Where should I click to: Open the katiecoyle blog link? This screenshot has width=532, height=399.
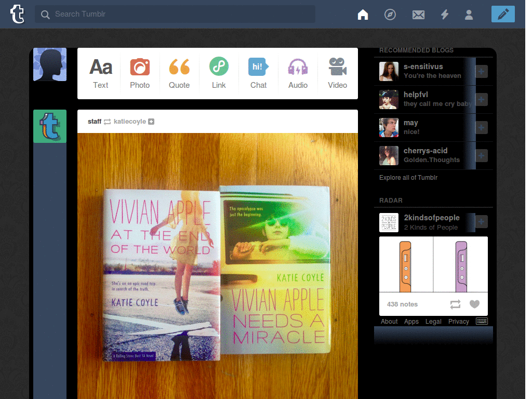(129, 122)
